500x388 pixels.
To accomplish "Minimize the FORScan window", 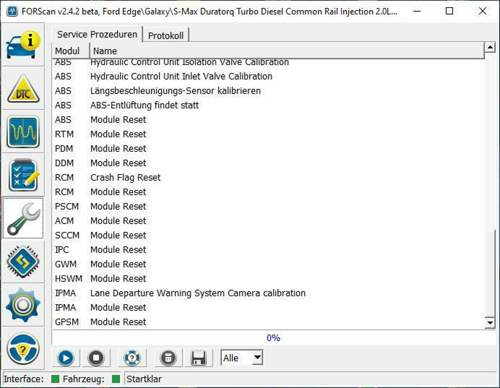I will coord(417,11).
